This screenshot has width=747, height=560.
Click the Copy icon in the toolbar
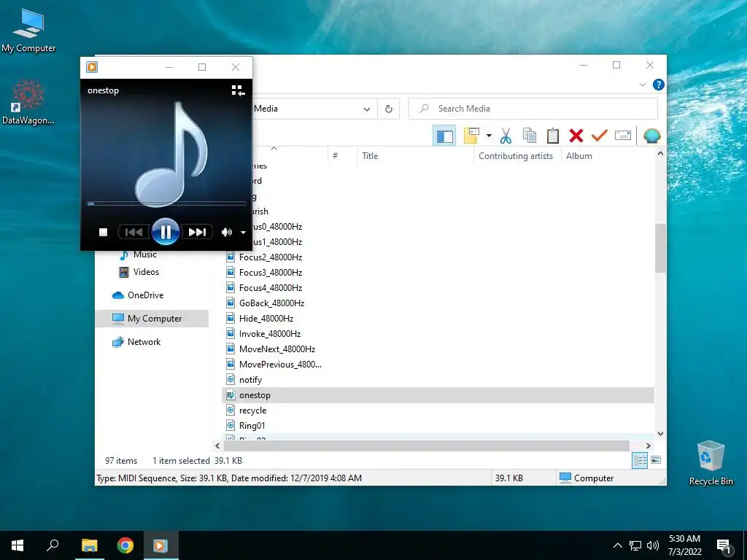tap(530, 136)
